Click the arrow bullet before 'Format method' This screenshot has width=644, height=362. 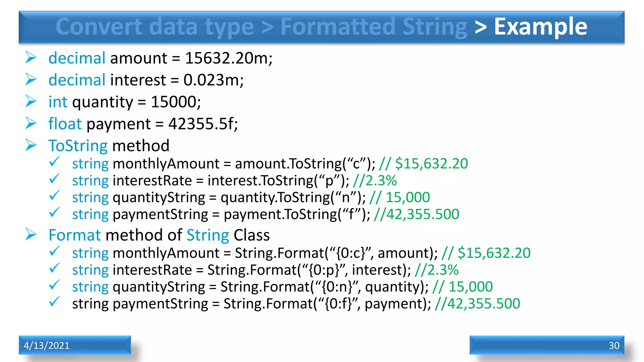click(31, 234)
